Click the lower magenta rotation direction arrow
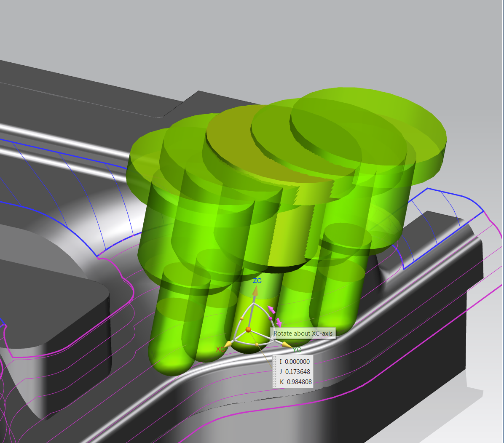Viewport: 504px width, 443px height. pyautogui.click(x=279, y=323)
